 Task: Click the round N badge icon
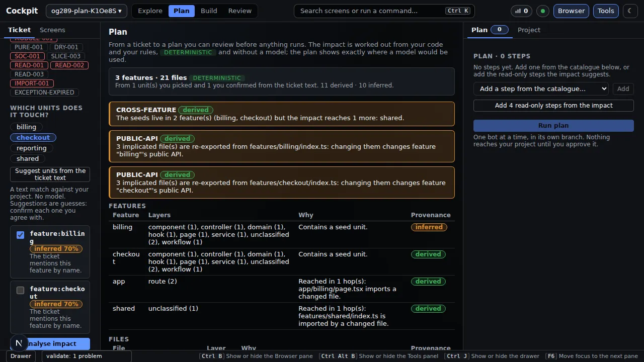click(x=19, y=343)
